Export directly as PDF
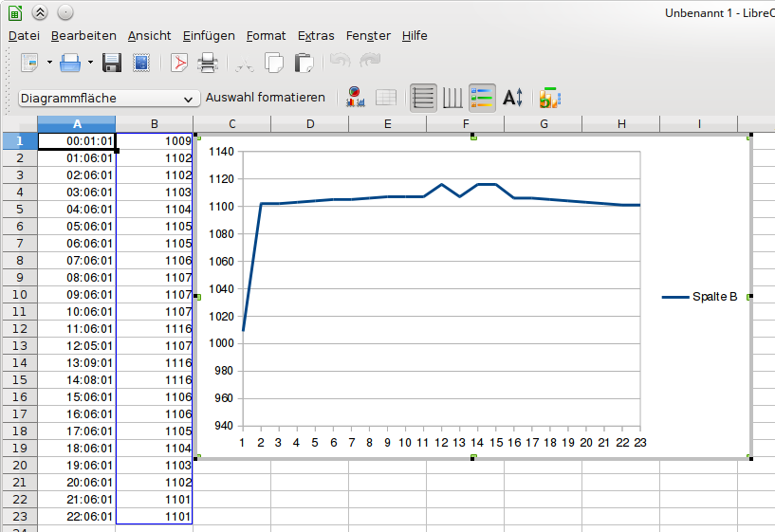 click(x=179, y=64)
